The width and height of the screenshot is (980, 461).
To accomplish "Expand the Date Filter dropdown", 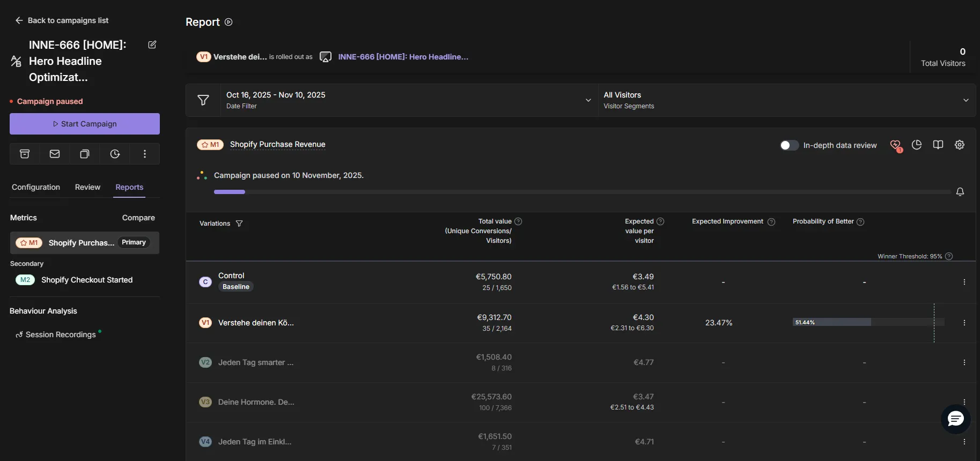I will [x=588, y=100].
